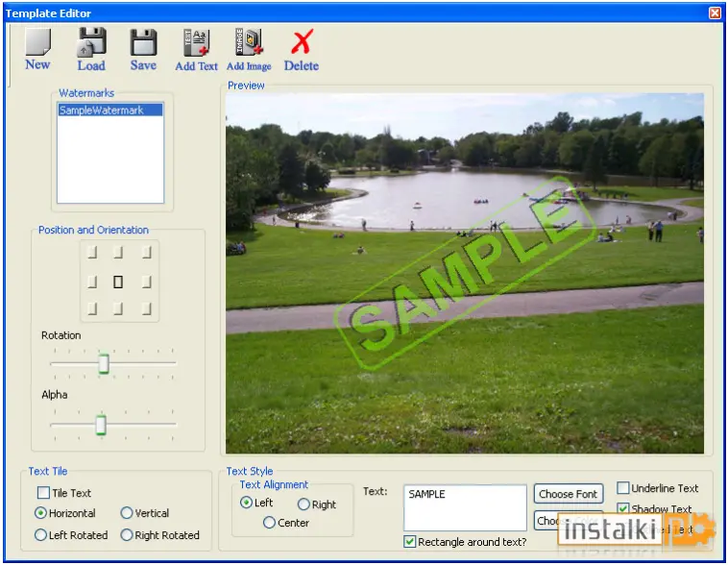Select SampleWatermark in the Watermarks list
Image resolution: width=728 pixels, height=565 pixels.
(x=110, y=111)
